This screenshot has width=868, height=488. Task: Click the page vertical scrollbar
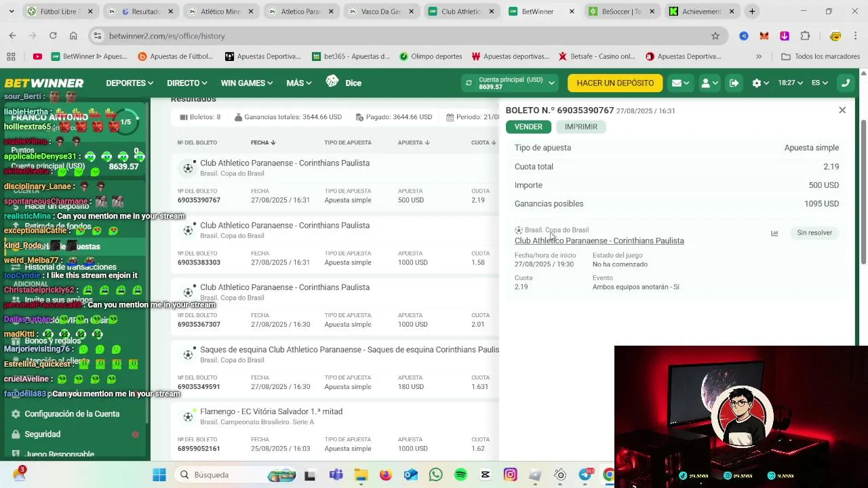[x=863, y=193]
